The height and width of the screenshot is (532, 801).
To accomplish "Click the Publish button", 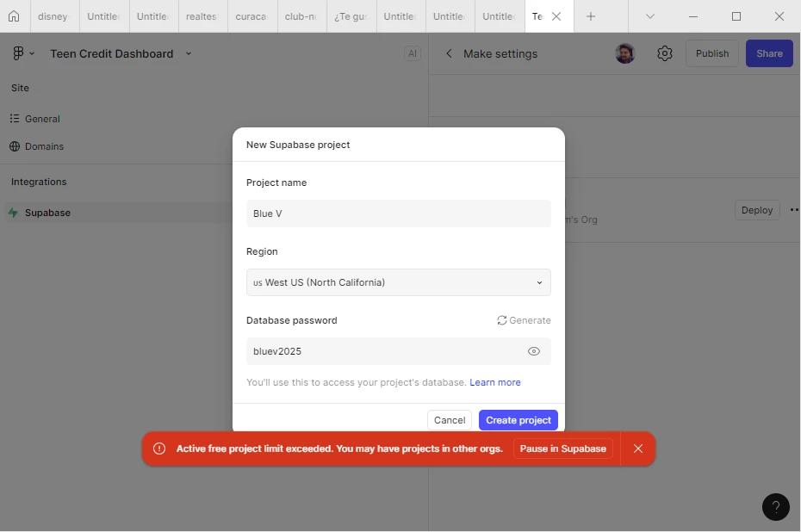I will 712,53.
